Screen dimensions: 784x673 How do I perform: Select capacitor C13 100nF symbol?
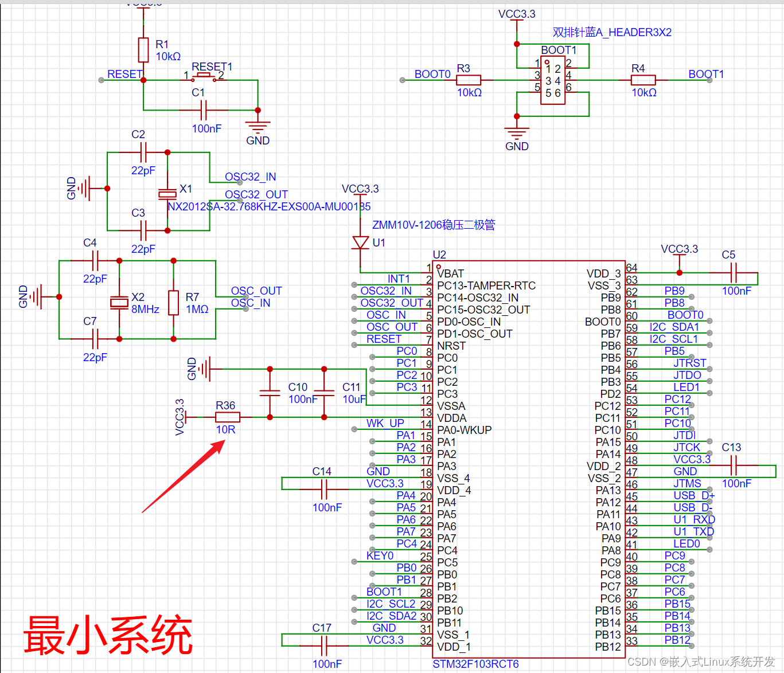click(x=734, y=465)
